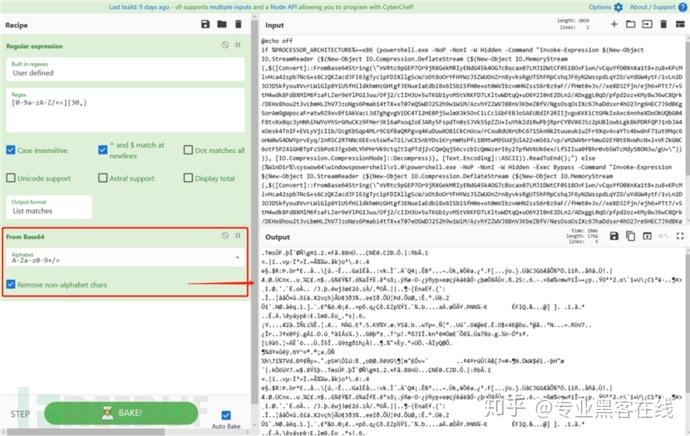Save output to file

point(614,236)
